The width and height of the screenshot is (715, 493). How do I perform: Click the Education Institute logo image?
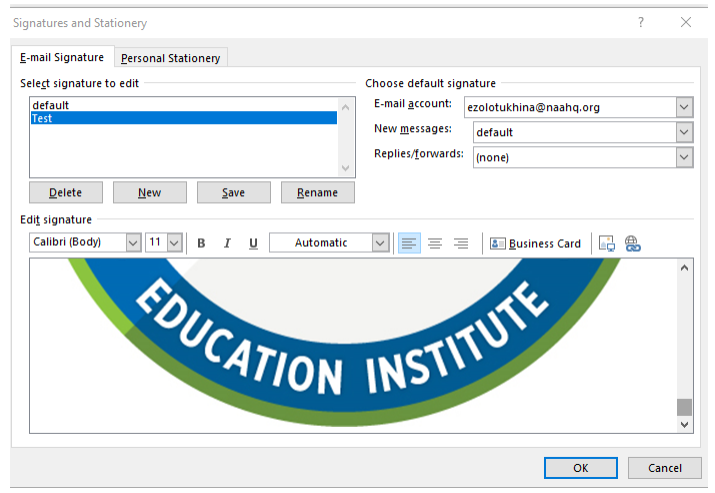345,342
